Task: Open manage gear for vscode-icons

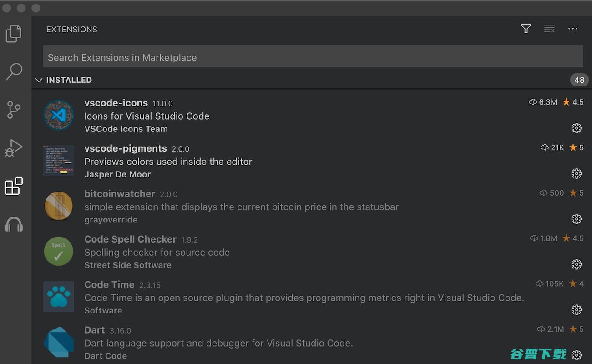Action: (x=577, y=128)
